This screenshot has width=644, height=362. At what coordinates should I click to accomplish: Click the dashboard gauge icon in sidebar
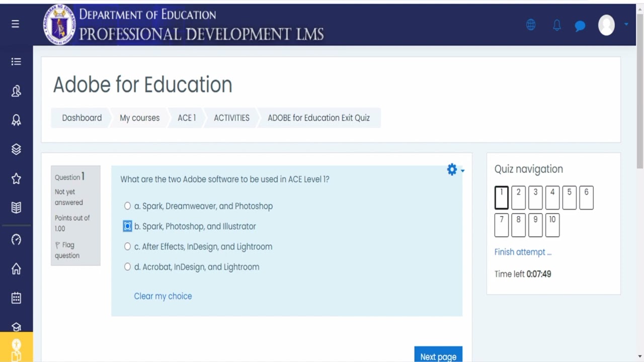16,239
